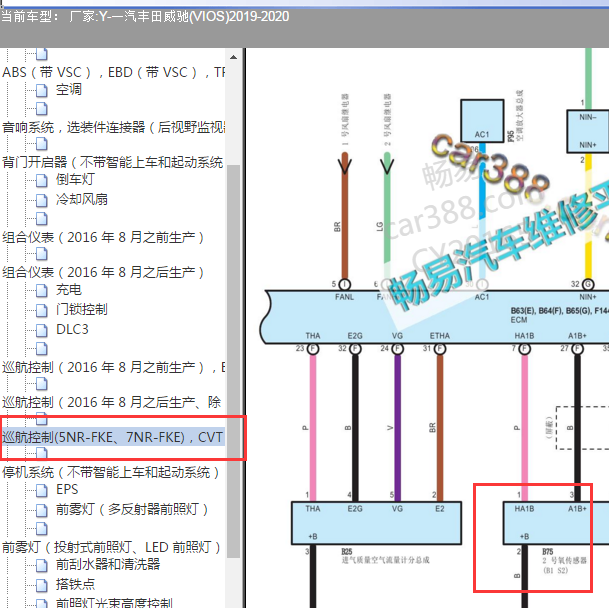Open the 门锁控制 document icon
The height and width of the screenshot is (608, 609).
click(42, 310)
